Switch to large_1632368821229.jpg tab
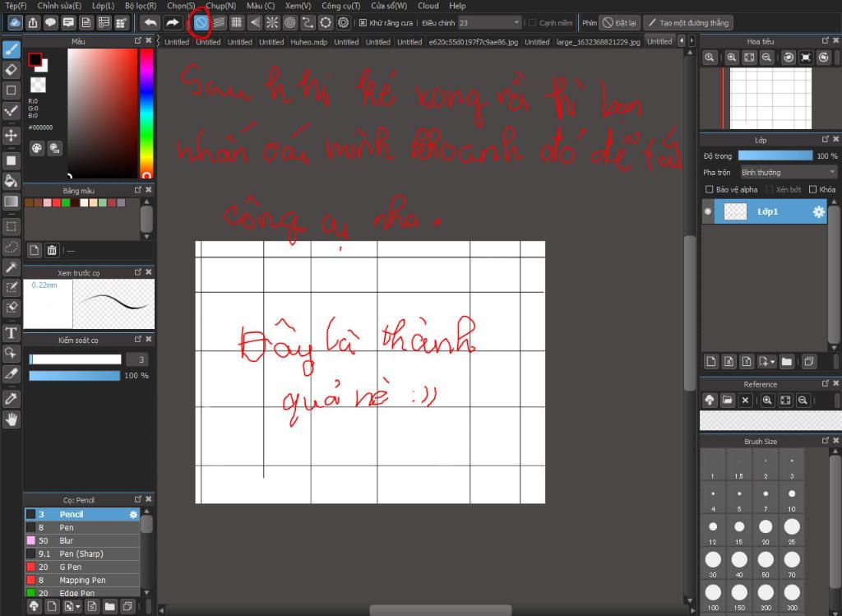The width and height of the screenshot is (842, 616). pos(599,42)
